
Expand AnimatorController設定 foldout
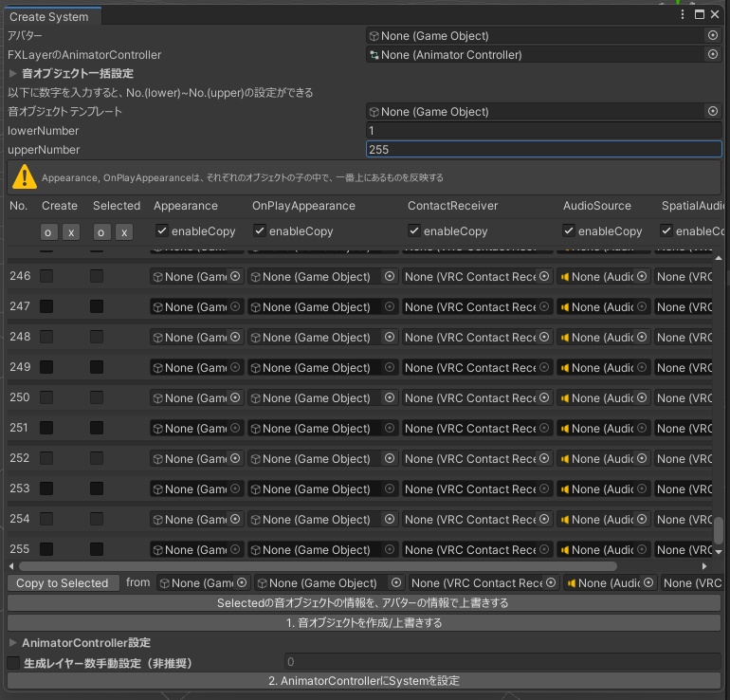(13, 643)
